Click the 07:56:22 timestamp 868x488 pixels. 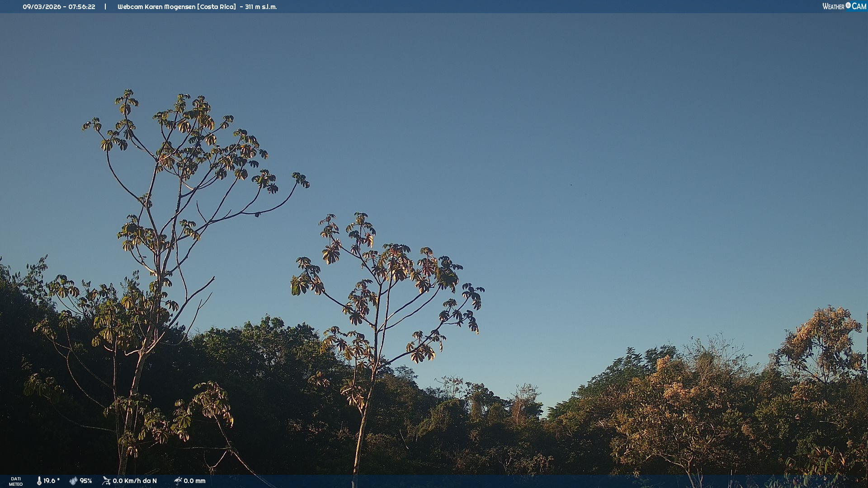pyautogui.click(x=82, y=7)
